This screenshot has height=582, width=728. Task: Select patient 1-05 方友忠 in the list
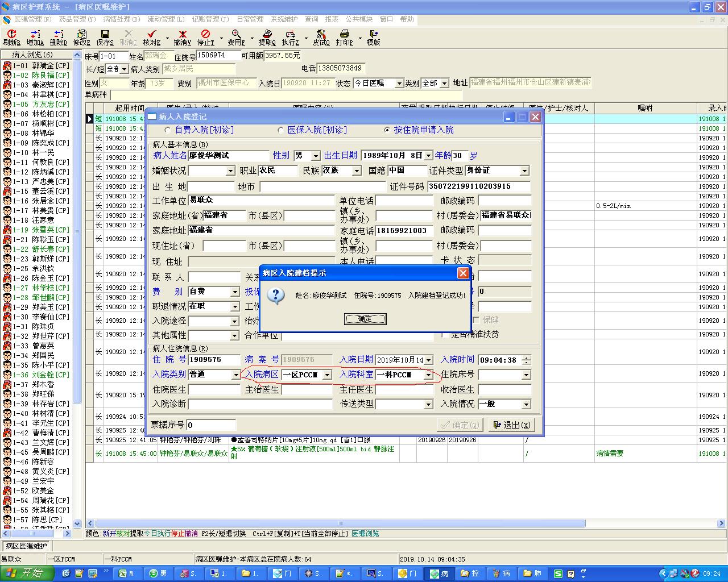click(42, 104)
